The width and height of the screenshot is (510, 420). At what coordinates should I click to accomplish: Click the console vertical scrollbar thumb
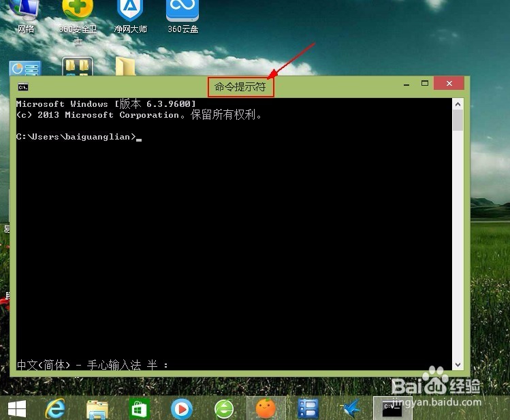tap(458, 120)
